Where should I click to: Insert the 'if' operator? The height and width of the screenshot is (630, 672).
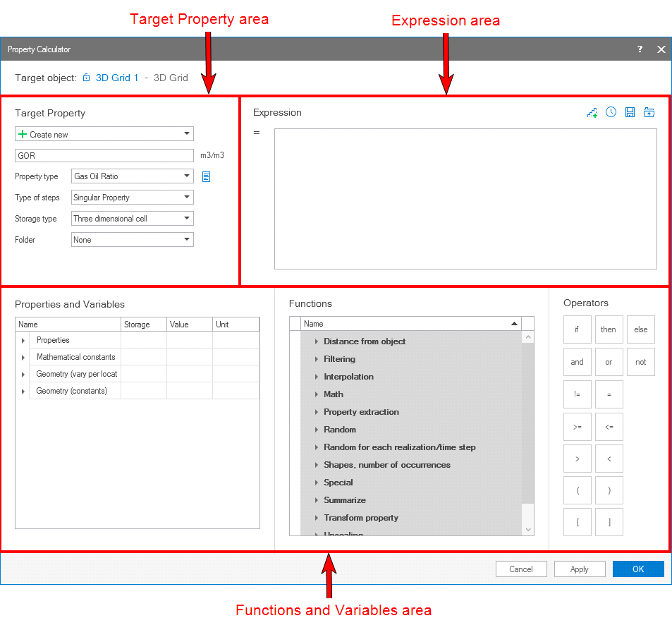[577, 329]
